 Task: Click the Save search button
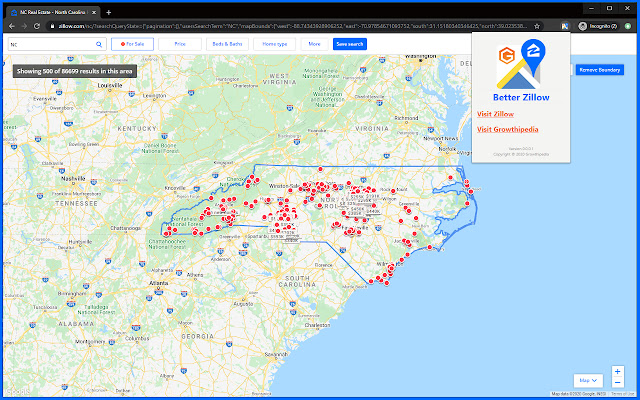(350, 44)
